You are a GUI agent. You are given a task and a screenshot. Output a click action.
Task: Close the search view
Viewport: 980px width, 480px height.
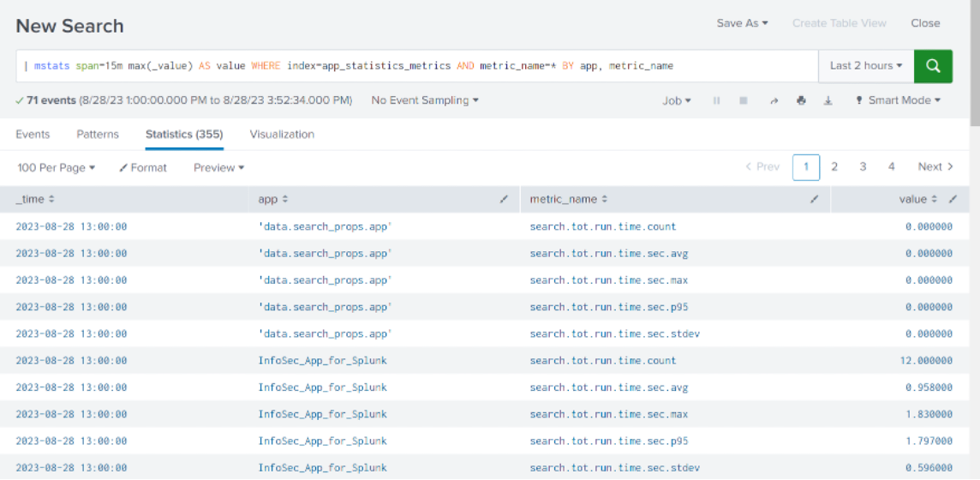(x=925, y=23)
